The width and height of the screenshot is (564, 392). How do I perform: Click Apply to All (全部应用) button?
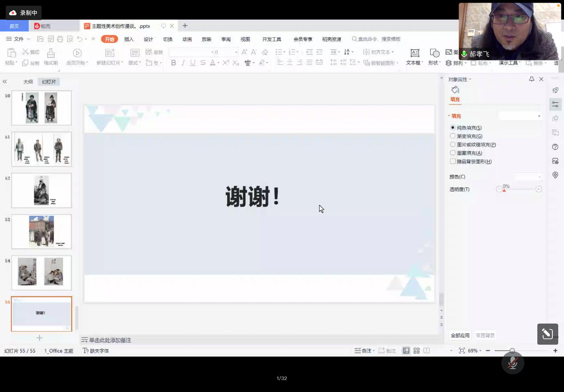pyautogui.click(x=460, y=336)
